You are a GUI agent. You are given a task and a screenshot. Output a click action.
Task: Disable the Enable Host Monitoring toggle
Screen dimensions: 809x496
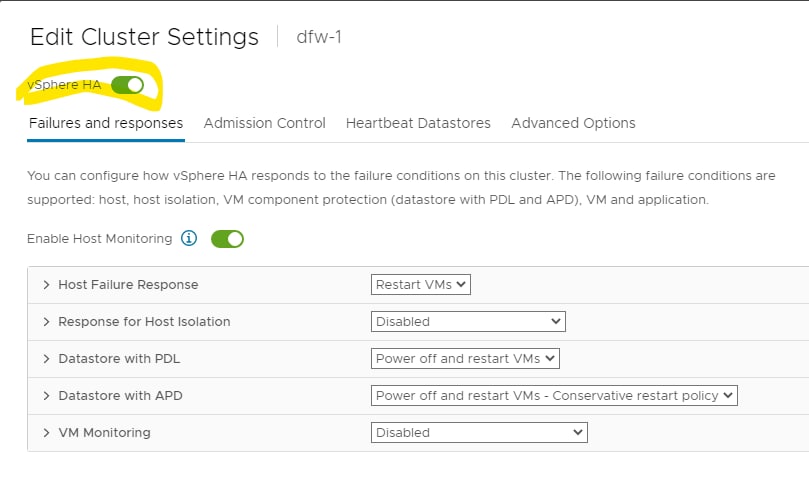pos(227,239)
